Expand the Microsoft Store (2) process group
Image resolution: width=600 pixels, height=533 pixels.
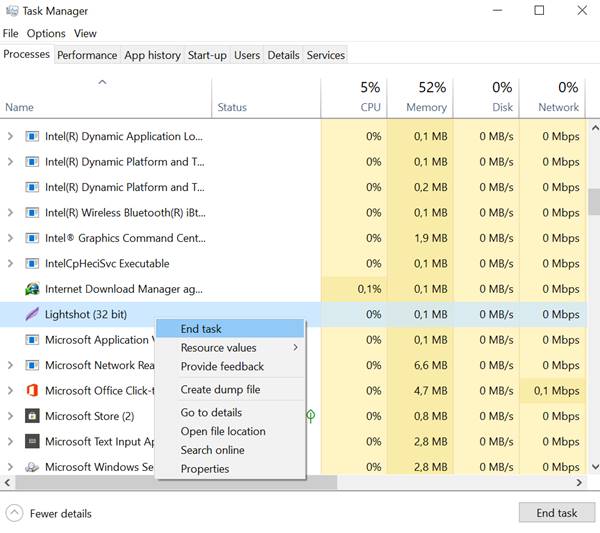click(x=11, y=416)
